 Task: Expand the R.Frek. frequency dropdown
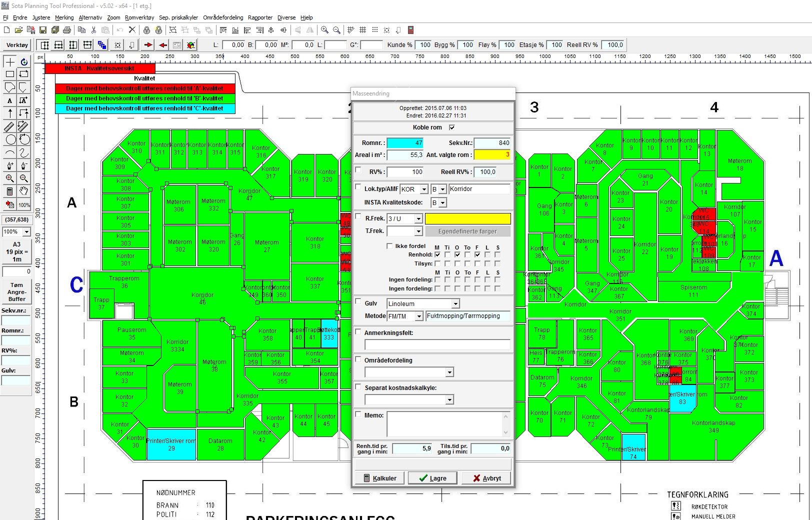(418, 219)
